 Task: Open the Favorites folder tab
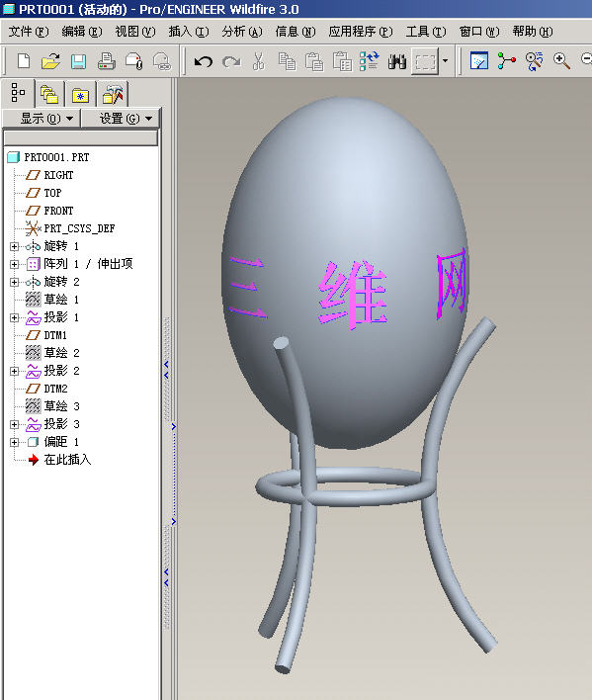(80, 94)
